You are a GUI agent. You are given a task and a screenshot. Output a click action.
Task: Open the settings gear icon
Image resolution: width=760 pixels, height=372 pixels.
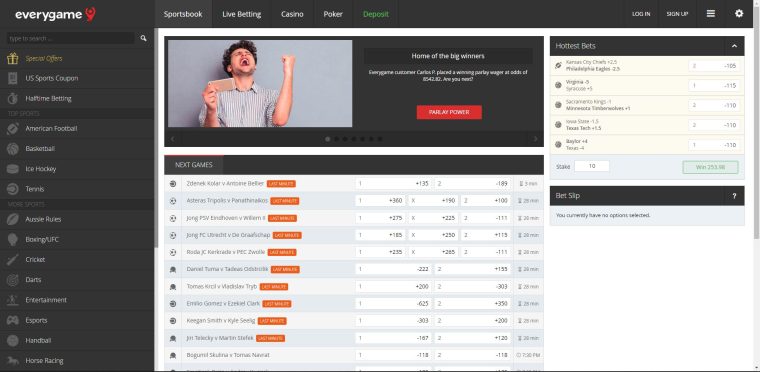pos(739,14)
